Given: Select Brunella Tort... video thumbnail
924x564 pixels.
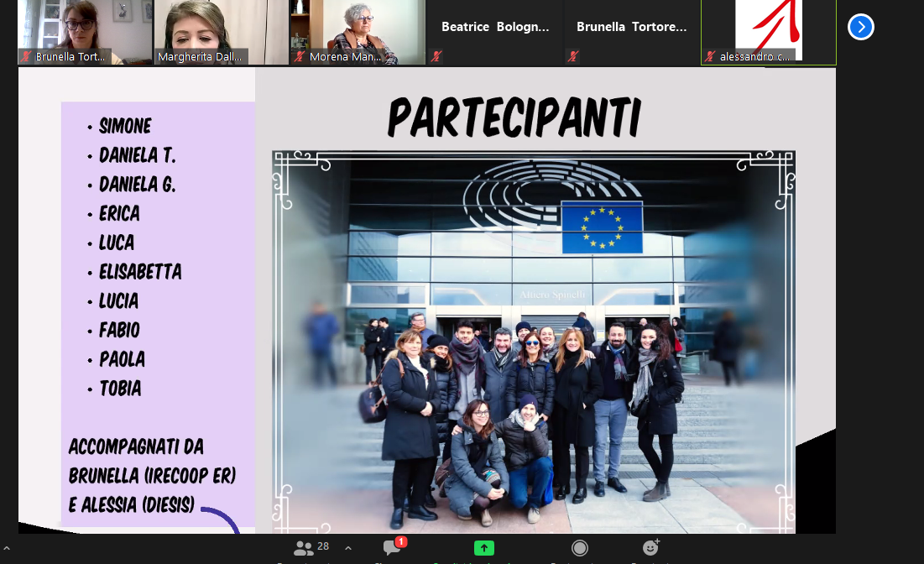Looking at the screenshot, I should [85, 33].
